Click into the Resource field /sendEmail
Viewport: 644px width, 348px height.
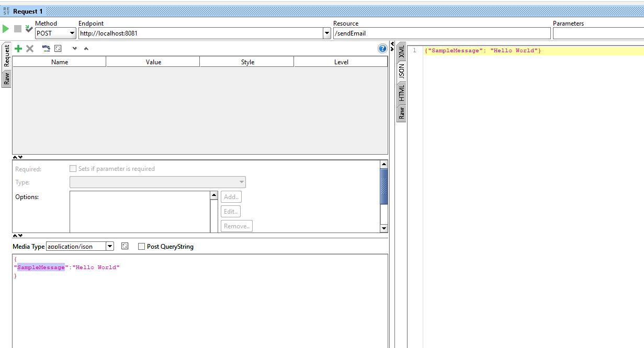tap(442, 33)
